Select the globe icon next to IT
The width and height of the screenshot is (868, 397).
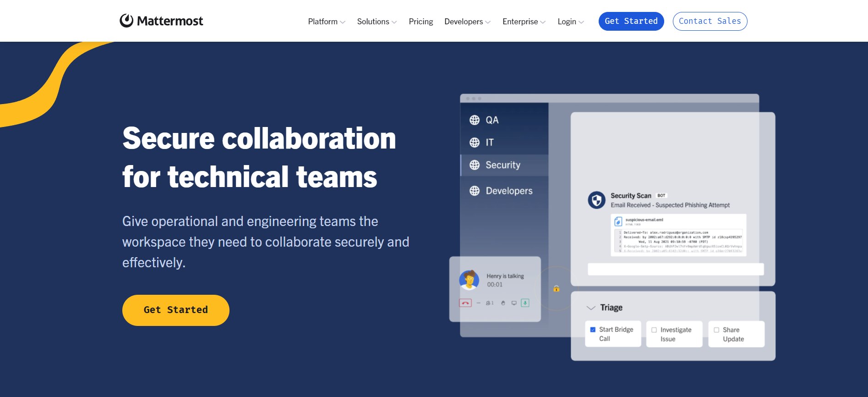475,143
